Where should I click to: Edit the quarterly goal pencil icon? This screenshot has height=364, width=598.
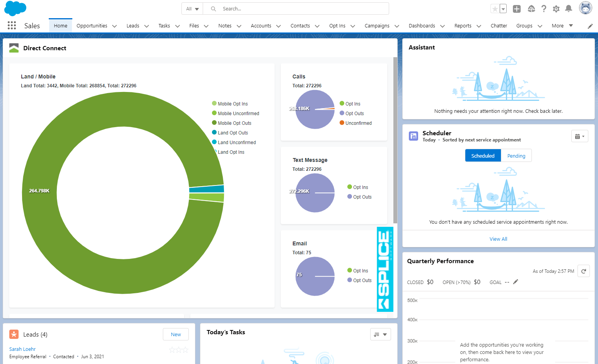(x=515, y=282)
